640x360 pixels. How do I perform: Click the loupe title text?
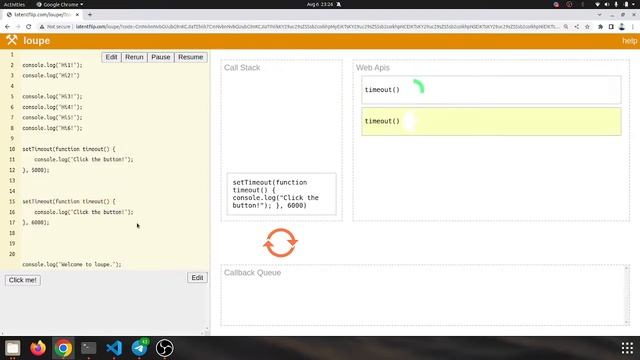coord(37,41)
